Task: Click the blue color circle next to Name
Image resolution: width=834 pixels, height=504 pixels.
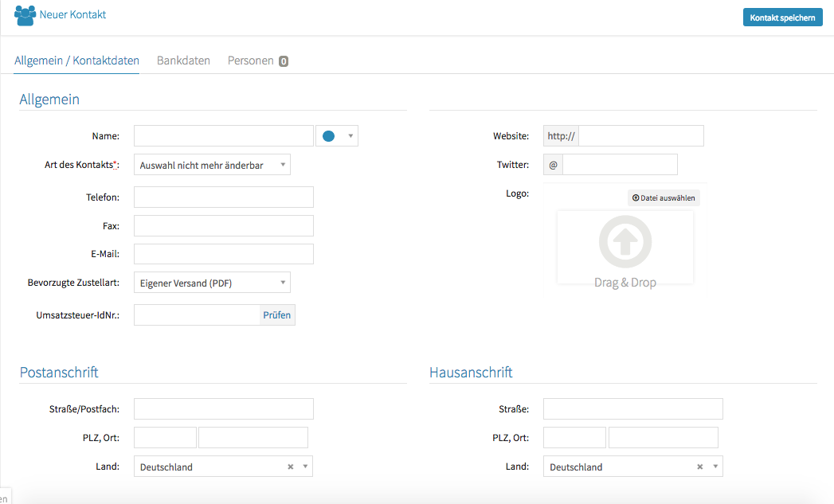Action: pos(328,136)
